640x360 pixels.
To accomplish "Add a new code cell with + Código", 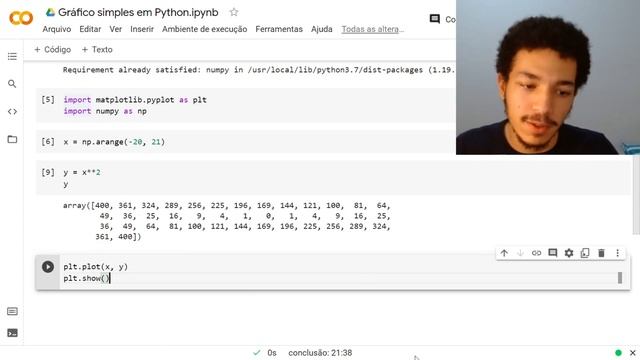I will (53, 49).
